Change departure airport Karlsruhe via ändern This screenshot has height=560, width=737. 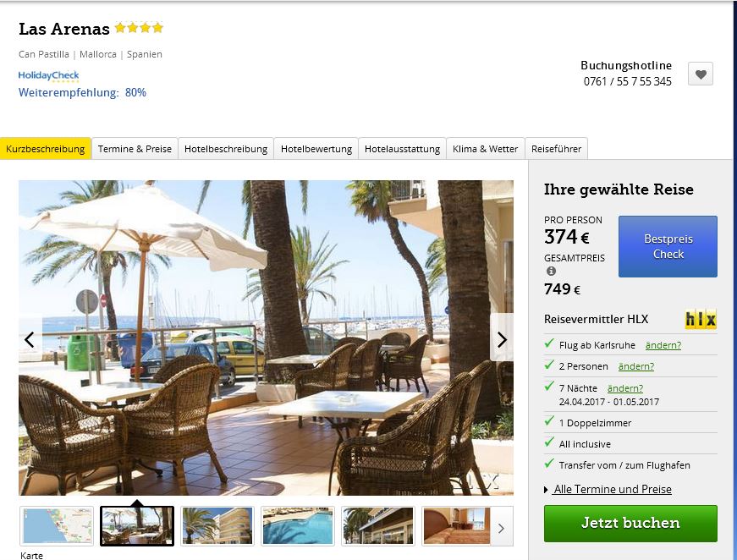(663, 345)
